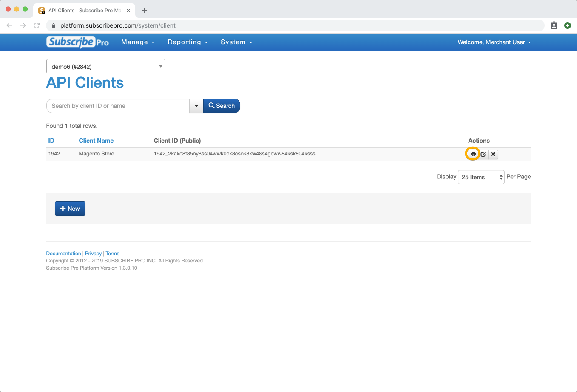Open the green update extension icon
The height and width of the screenshot is (392, 577).
568,25
